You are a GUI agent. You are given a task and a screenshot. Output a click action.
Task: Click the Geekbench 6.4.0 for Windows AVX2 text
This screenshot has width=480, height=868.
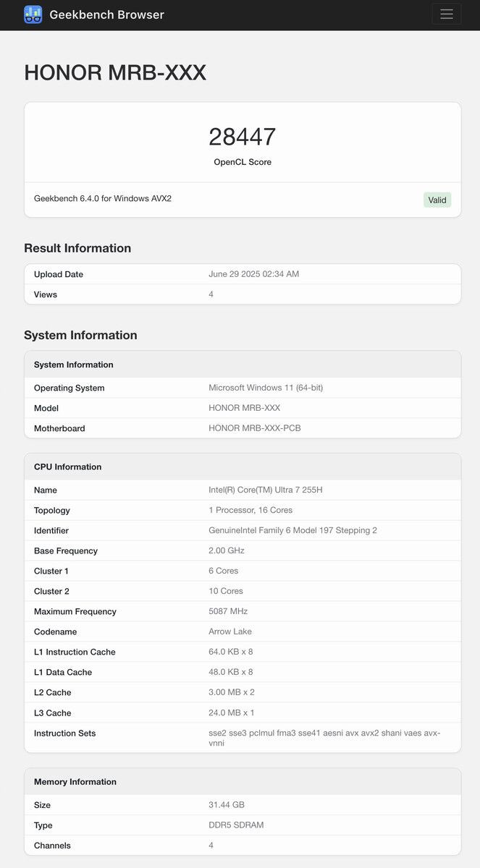(103, 198)
